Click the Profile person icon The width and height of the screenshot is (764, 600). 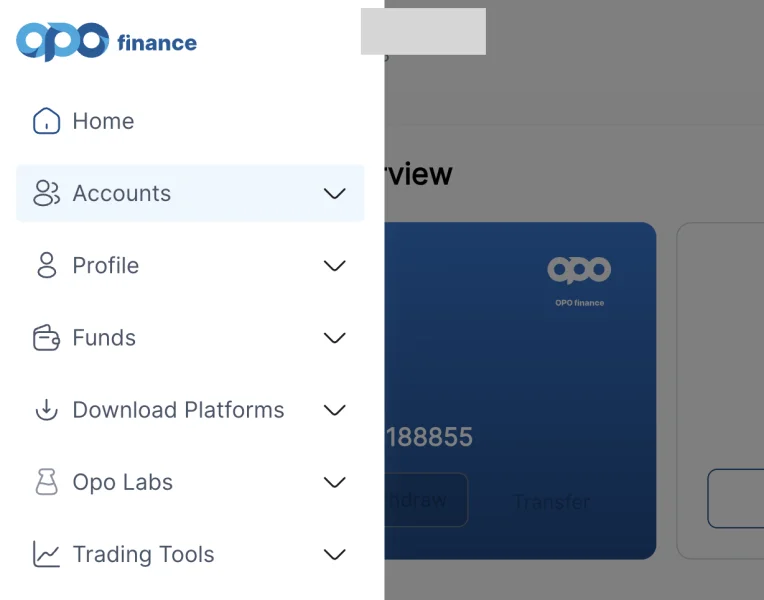(46, 266)
